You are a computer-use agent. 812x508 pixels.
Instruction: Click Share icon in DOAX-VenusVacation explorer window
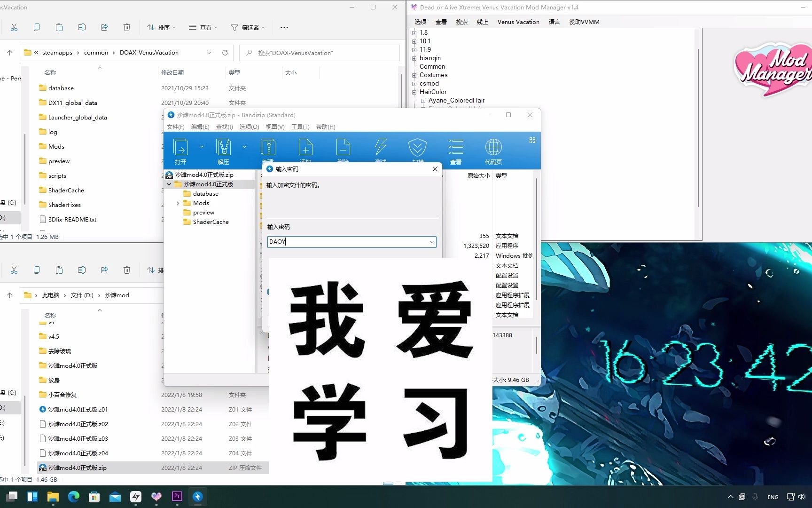(104, 27)
